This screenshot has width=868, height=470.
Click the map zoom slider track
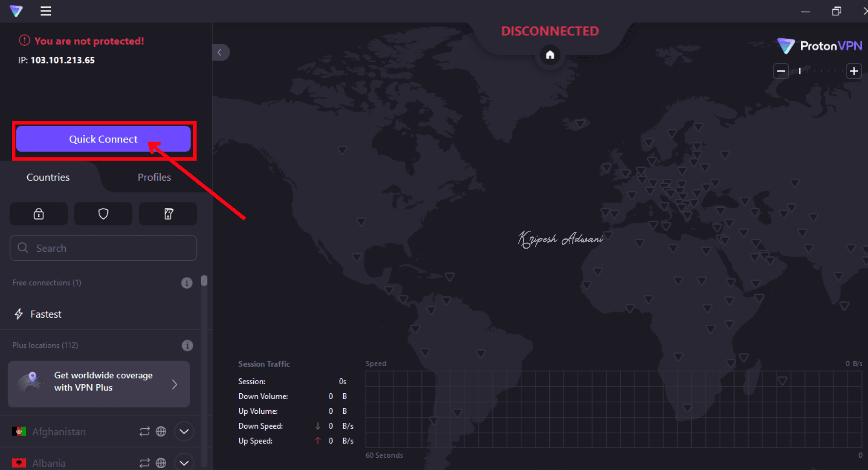(821, 71)
